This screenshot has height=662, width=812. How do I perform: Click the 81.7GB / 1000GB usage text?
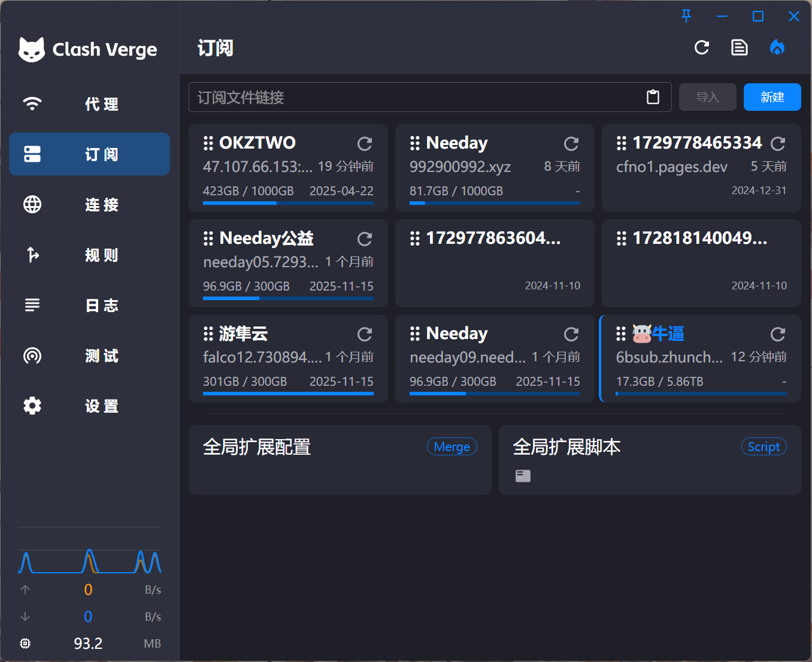tap(456, 191)
